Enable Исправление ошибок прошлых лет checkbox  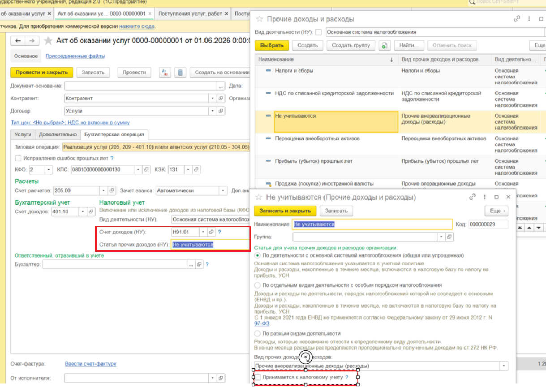point(18,158)
